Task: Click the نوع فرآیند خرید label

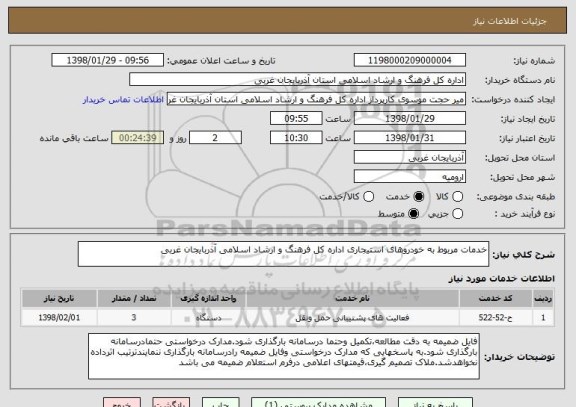Action: 525,214
